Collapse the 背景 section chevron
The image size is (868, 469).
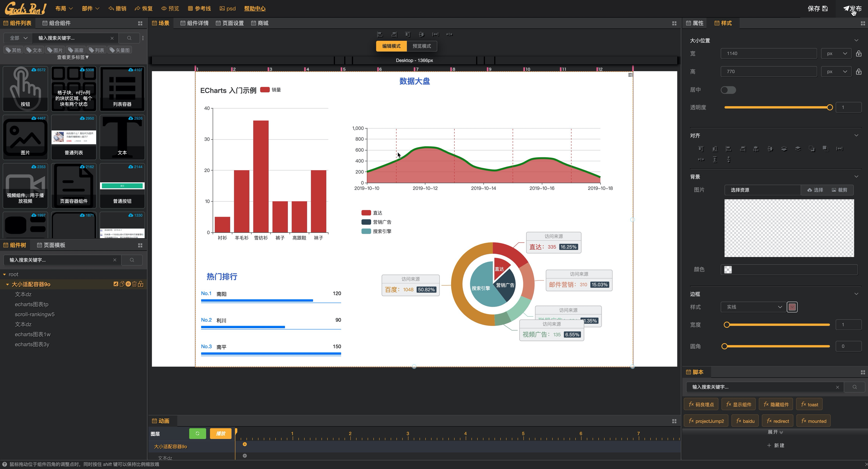point(856,177)
